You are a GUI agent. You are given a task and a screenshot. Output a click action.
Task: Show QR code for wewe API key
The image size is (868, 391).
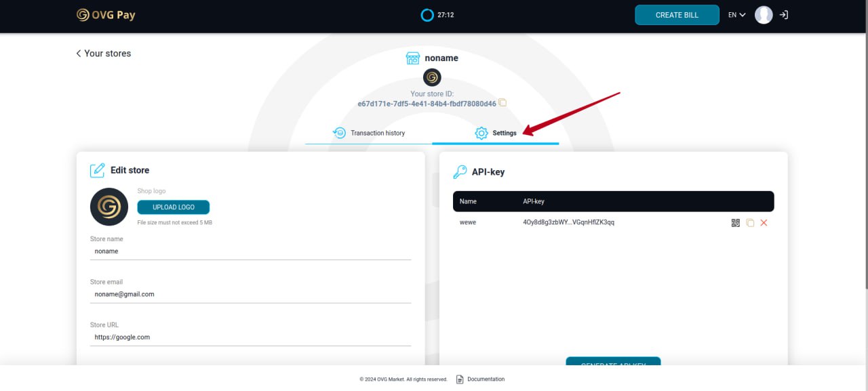click(x=736, y=223)
